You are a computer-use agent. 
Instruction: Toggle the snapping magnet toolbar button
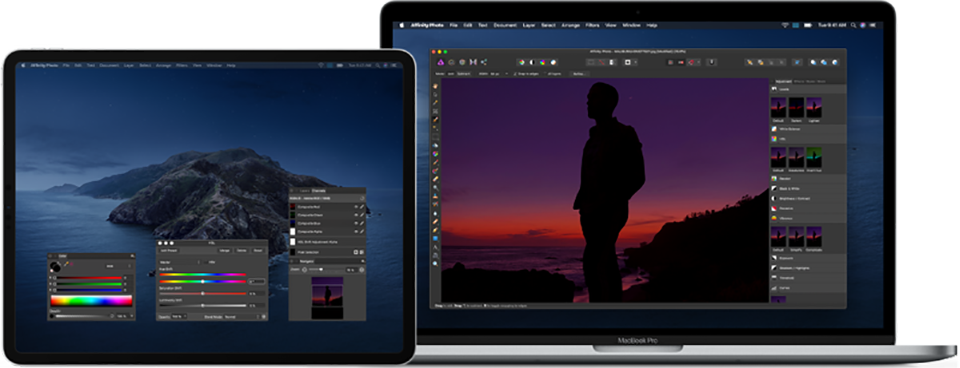(690, 62)
